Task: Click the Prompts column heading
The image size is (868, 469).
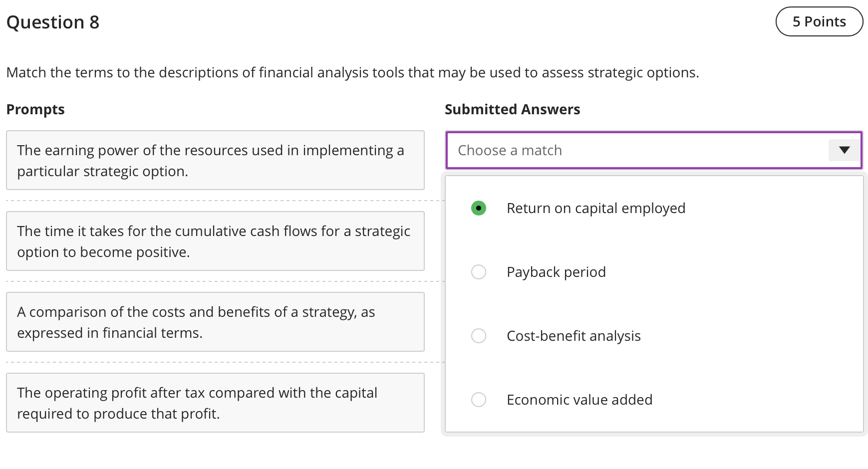Action: pyautogui.click(x=35, y=109)
